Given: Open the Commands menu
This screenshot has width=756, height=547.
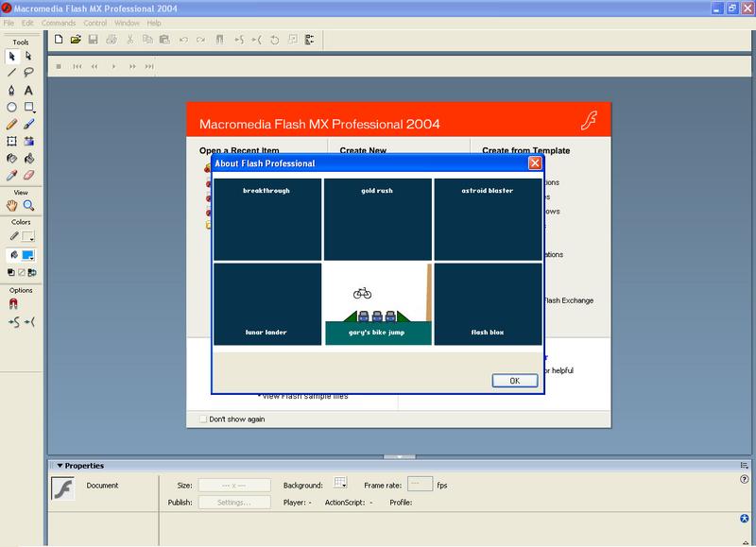Looking at the screenshot, I should point(59,23).
